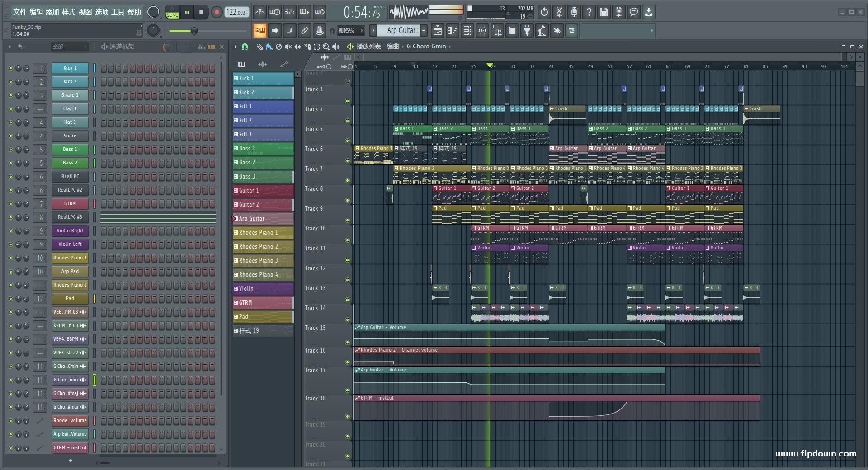Save project with the floppy disk icon

click(604, 12)
